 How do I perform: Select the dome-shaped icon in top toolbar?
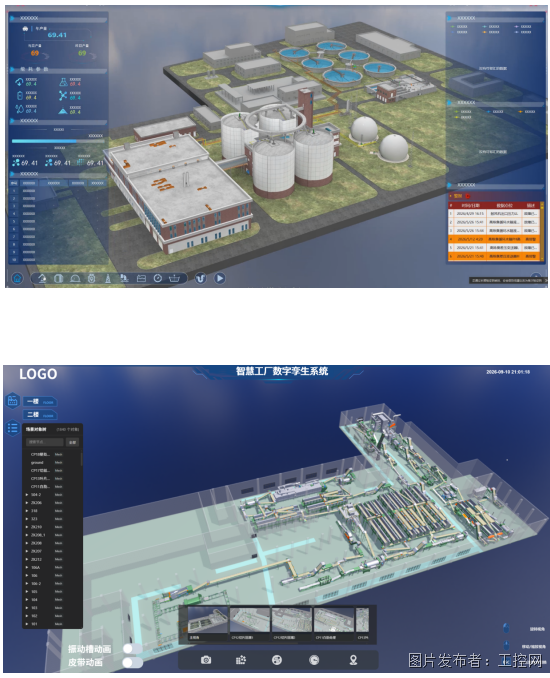tap(75, 278)
